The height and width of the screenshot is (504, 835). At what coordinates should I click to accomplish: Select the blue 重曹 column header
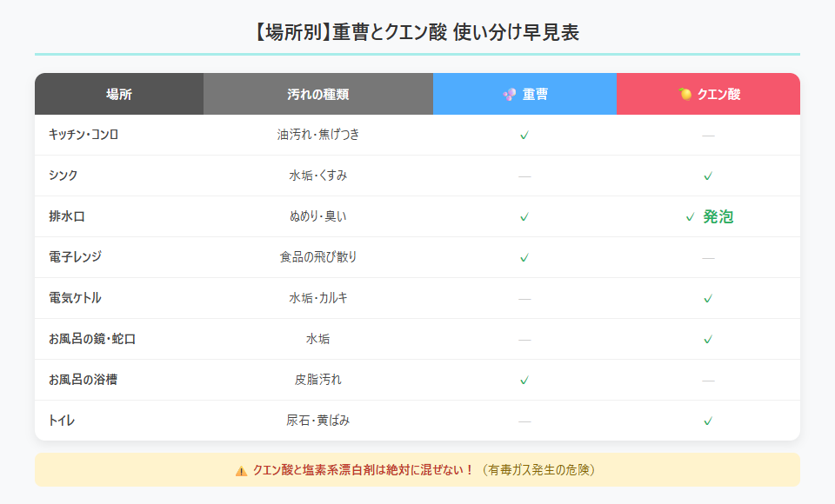(x=524, y=93)
